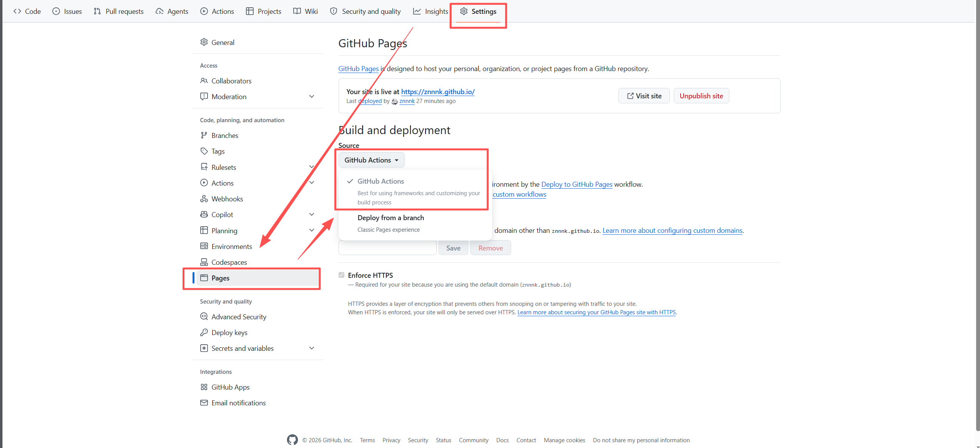The height and width of the screenshot is (448, 980).
Task: Click the Rulesets icon in sidebar
Action: [204, 167]
